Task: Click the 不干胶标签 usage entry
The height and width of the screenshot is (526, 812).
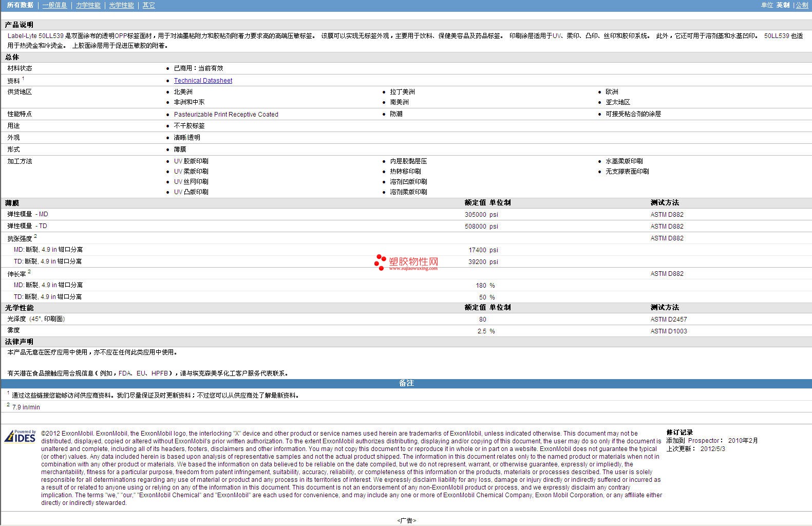Action: click(189, 126)
